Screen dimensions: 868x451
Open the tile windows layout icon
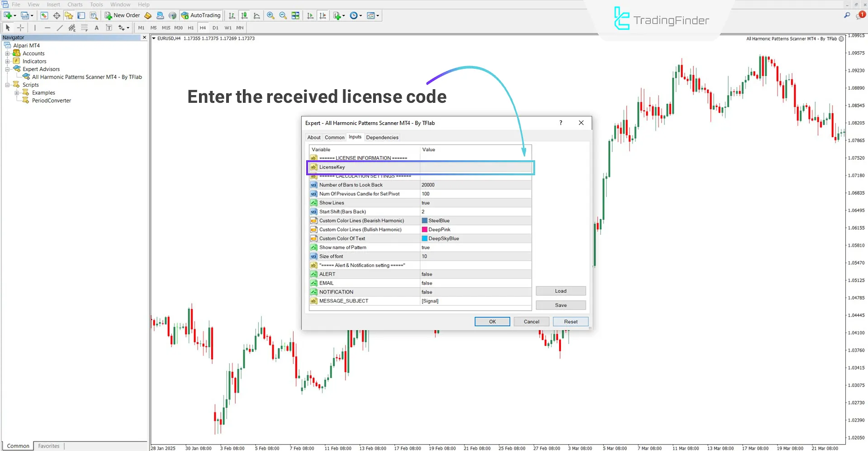coord(295,15)
